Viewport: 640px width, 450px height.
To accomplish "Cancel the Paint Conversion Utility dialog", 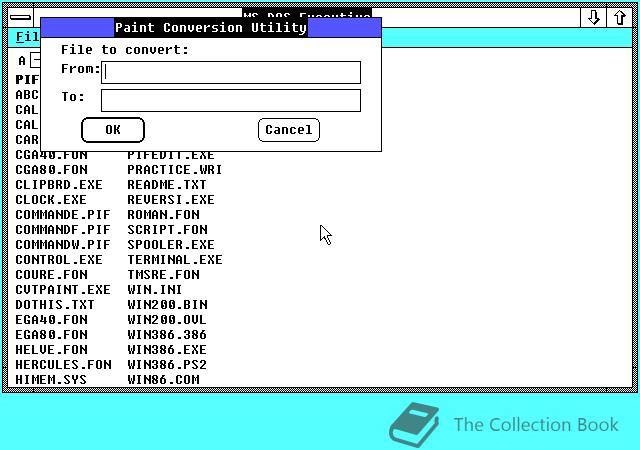I will click(x=289, y=130).
